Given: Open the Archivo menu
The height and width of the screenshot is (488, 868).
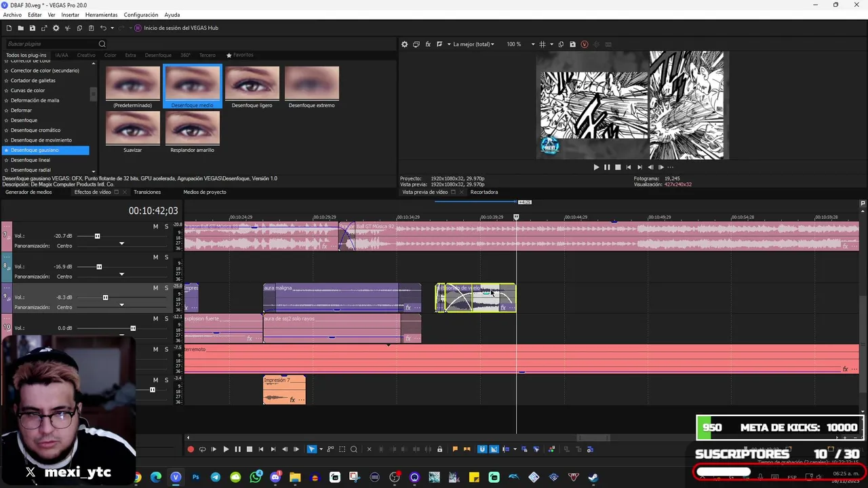Looking at the screenshot, I should click(x=12, y=15).
